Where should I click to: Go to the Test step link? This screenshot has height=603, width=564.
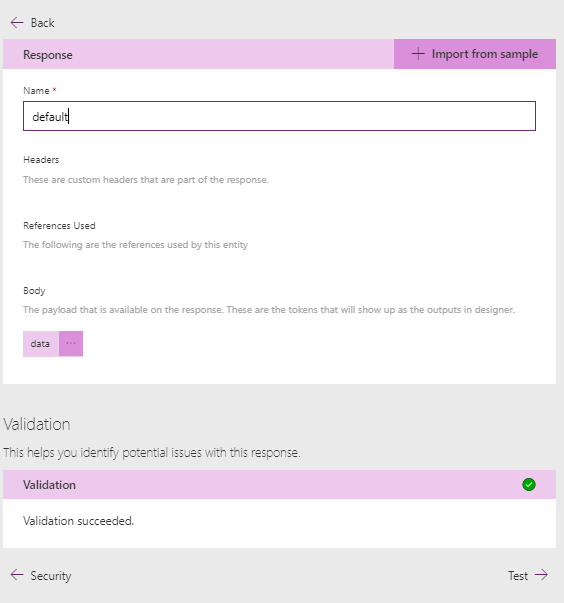tap(518, 576)
